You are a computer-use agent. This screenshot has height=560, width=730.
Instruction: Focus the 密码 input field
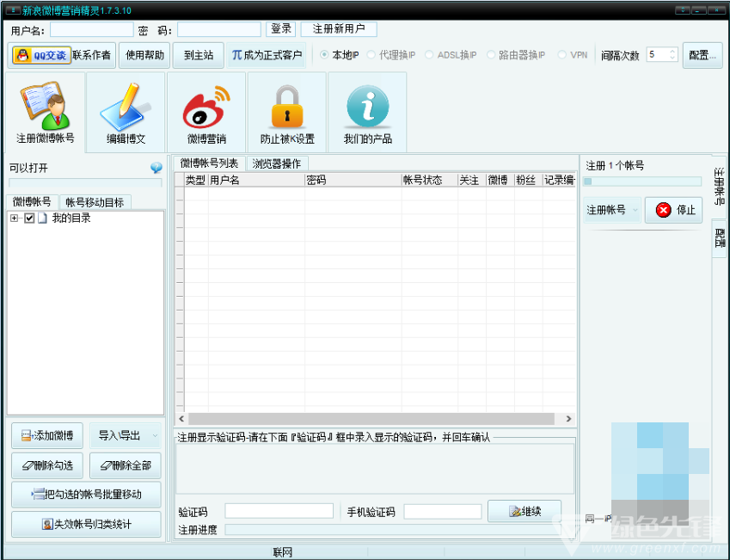click(x=218, y=30)
